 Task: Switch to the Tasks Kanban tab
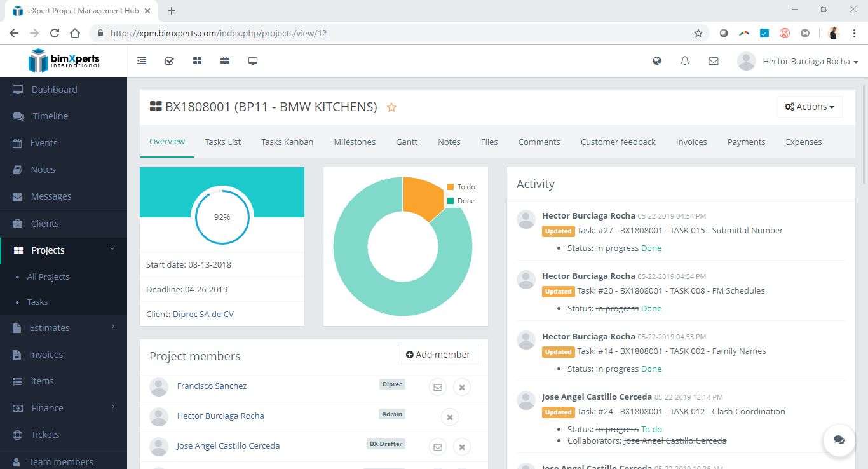click(287, 142)
